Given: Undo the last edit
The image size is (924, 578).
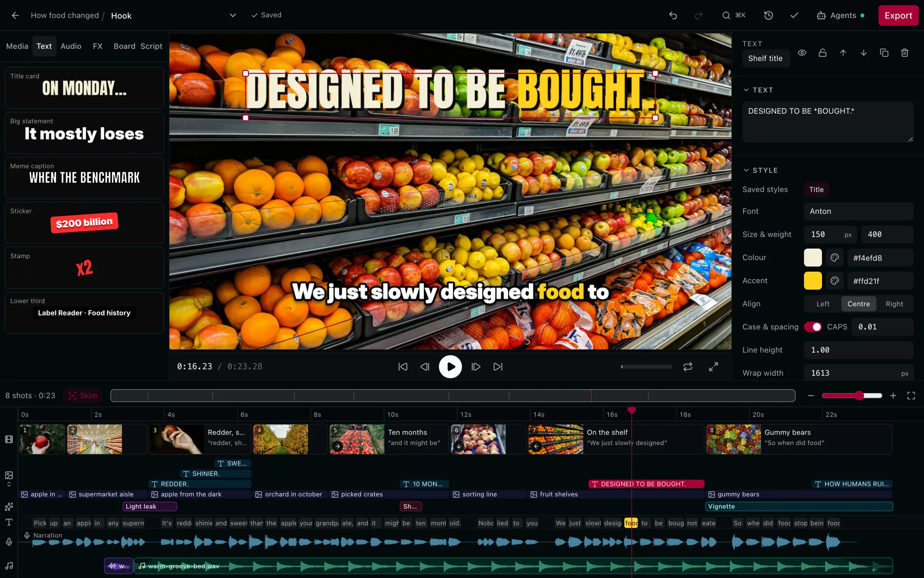Looking at the screenshot, I should coord(673,15).
